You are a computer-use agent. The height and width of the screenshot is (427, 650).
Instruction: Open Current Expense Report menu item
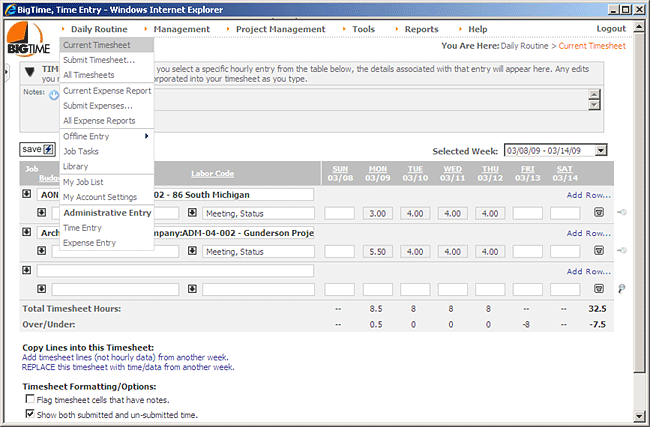coord(107,91)
